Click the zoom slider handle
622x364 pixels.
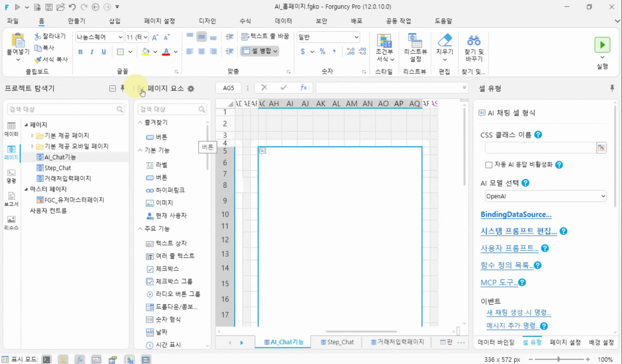(x=559, y=359)
